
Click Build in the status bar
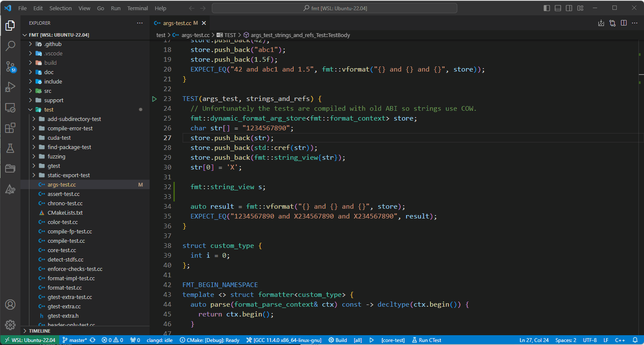click(x=338, y=340)
